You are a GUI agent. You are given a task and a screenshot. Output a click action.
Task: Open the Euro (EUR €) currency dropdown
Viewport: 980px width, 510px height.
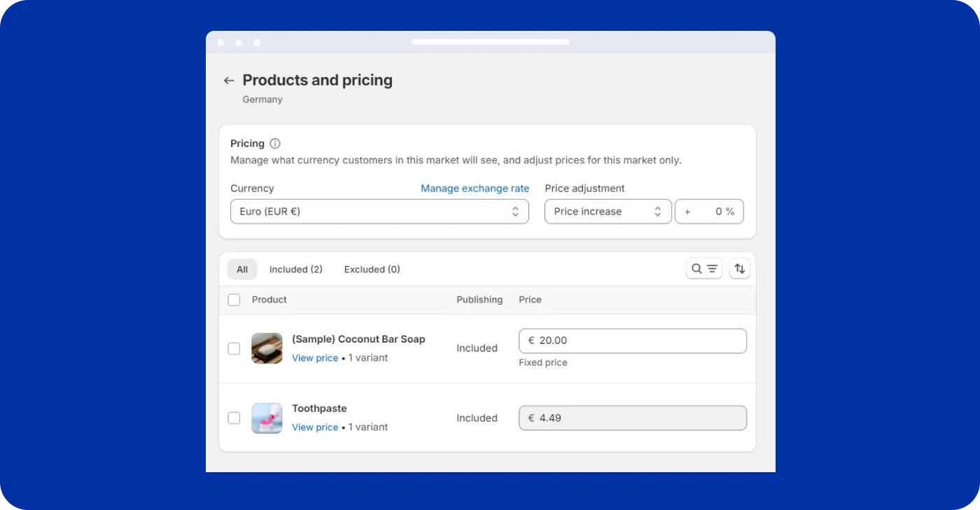(x=379, y=211)
